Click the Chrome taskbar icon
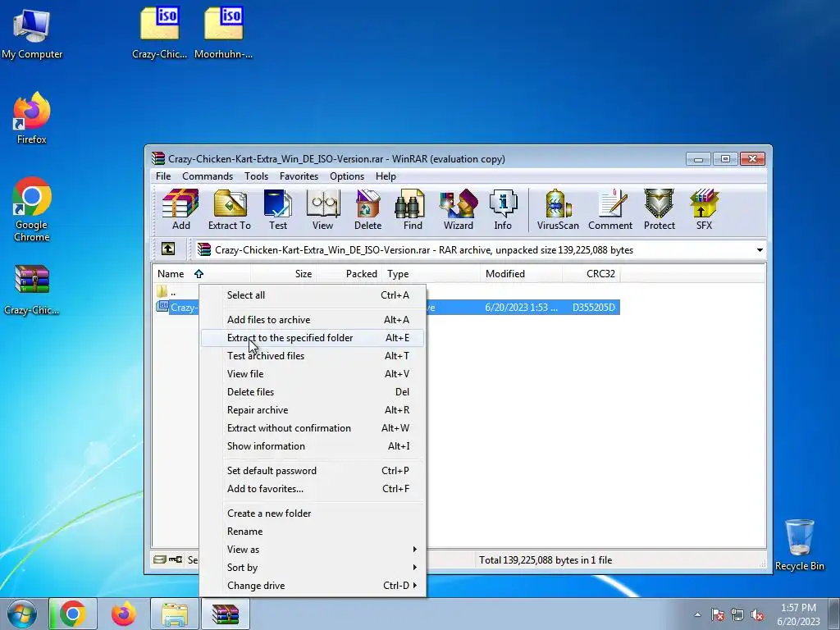Viewport: 840px width, 630px height. point(73,614)
